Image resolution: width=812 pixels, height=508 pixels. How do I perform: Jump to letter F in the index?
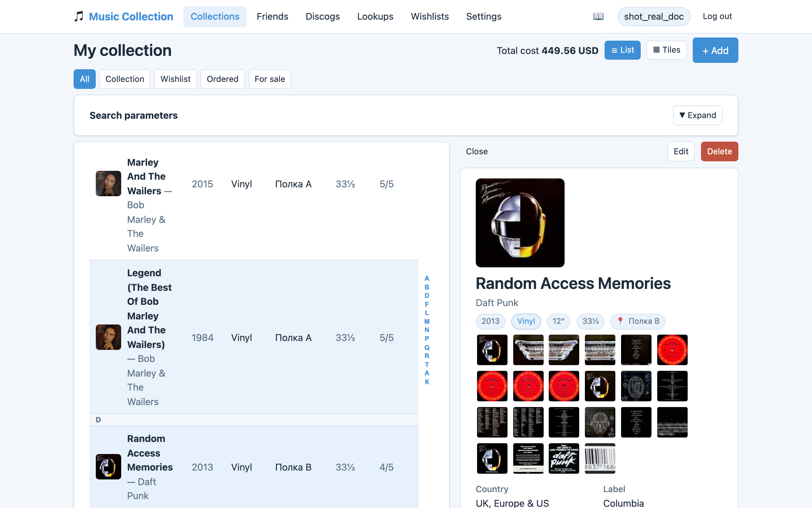[x=427, y=304]
